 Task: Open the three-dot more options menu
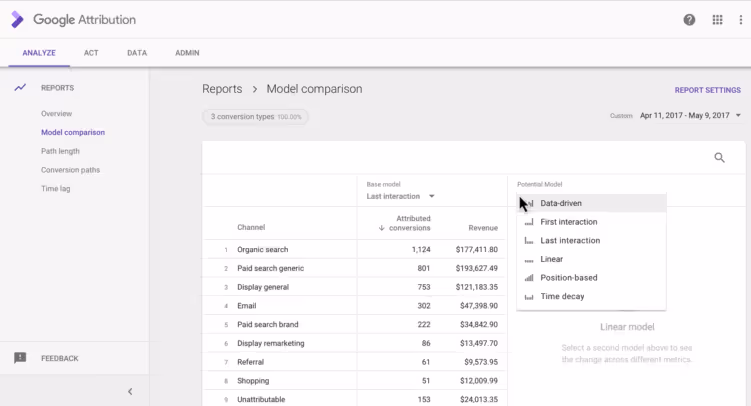coord(740,20)
